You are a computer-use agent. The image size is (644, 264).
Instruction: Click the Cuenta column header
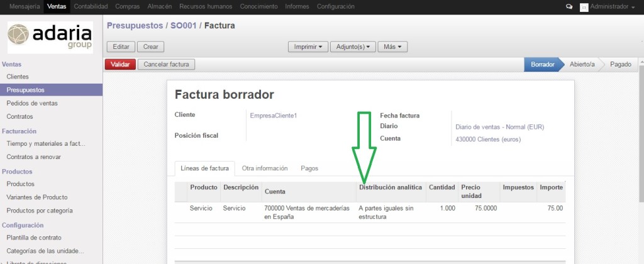click(x=309, y=192)
